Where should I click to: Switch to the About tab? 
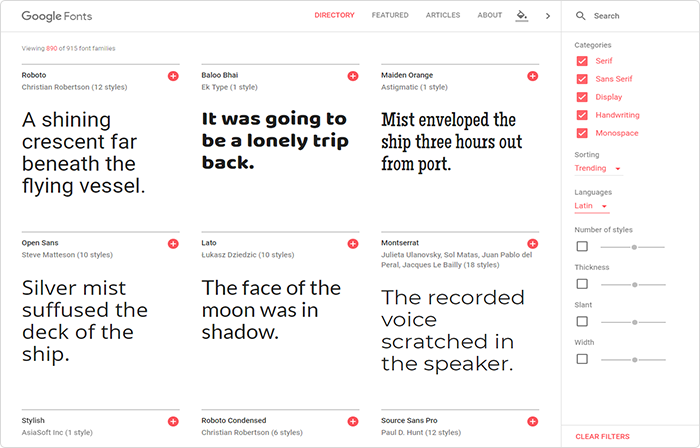point(490,15)
